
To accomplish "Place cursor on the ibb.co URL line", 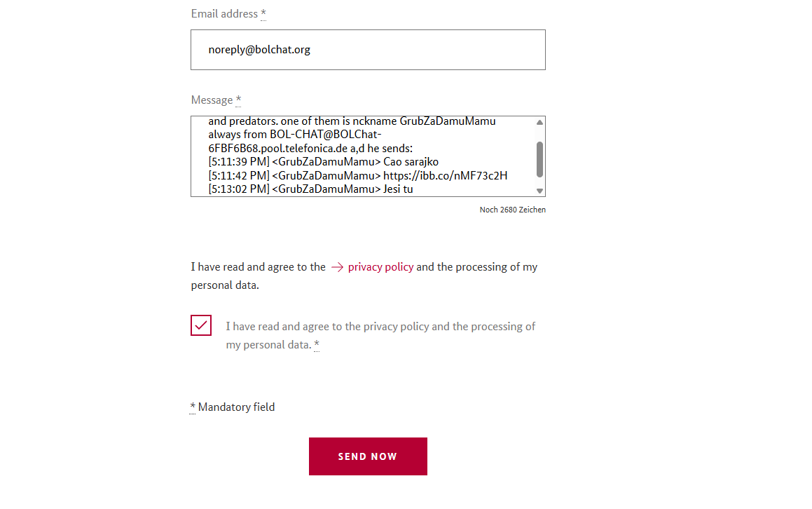I will (x=358, y=176).
